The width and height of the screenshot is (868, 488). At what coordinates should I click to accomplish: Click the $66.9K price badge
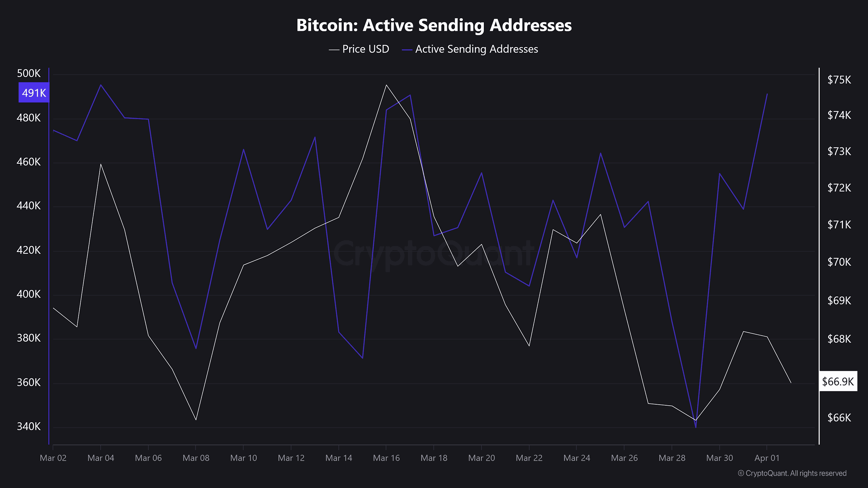(838, 382)
